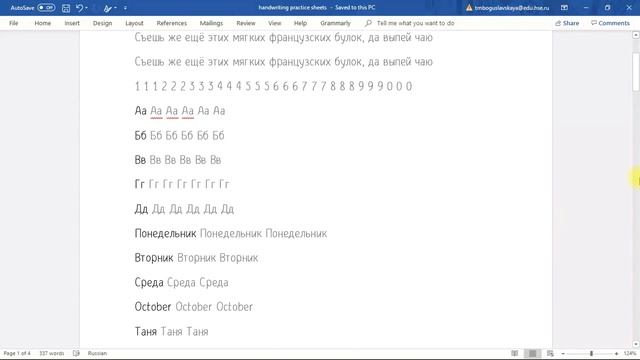Screen dimensions: 640x360
Task: Switch to the References tab
Action: point(171,23)
